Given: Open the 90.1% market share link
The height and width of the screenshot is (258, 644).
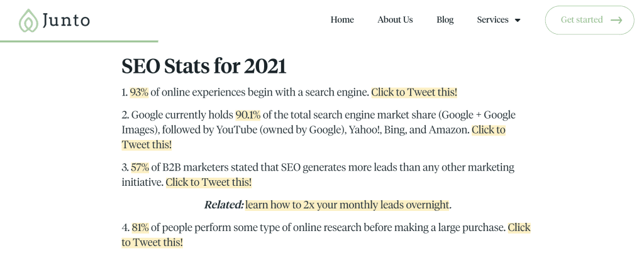Looking at the screenshot, I should [x=248, y=115].
